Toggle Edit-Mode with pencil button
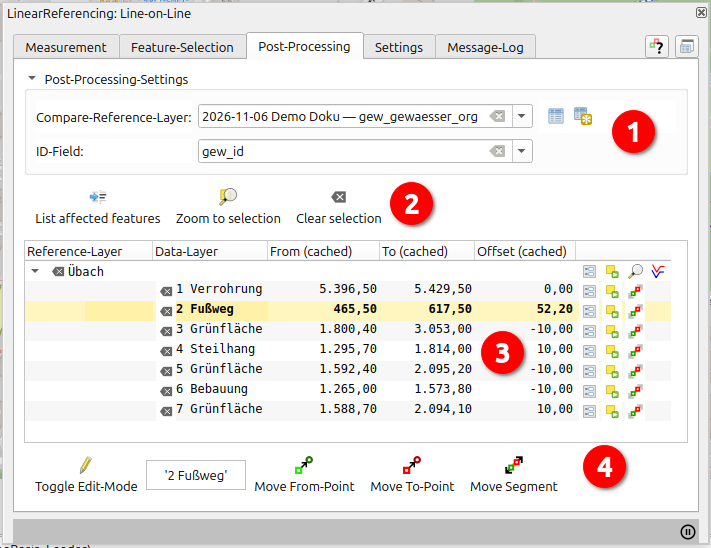 [x=86, y=475]
